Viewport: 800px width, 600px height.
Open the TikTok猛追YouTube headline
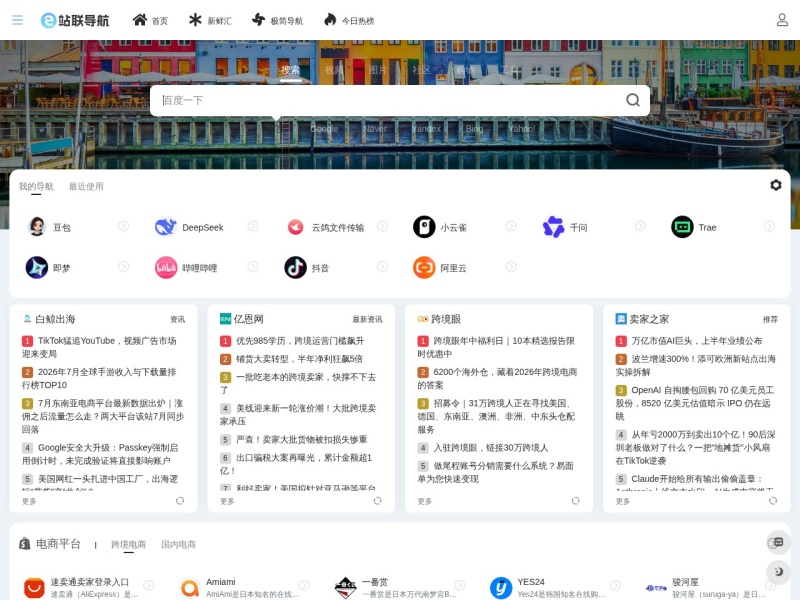pos(99,347)
